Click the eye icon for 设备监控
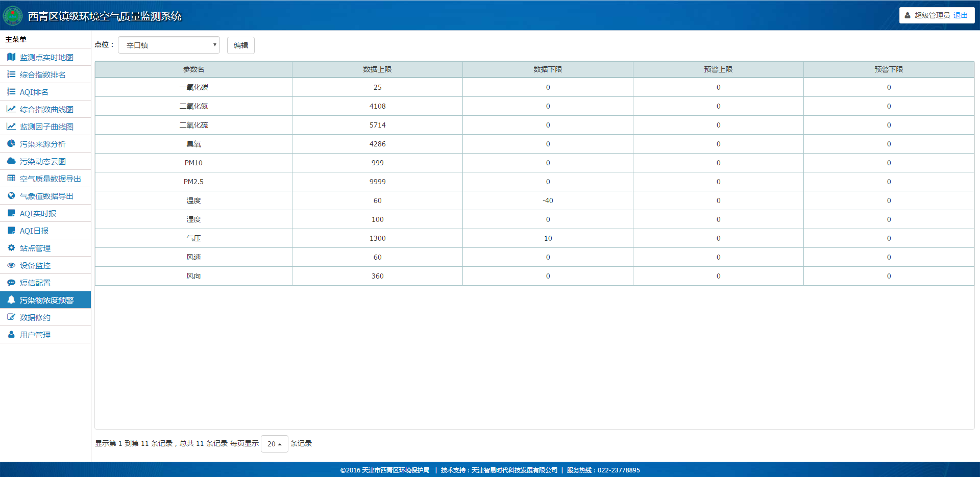The image size is (980, 477). coord(11,265)
